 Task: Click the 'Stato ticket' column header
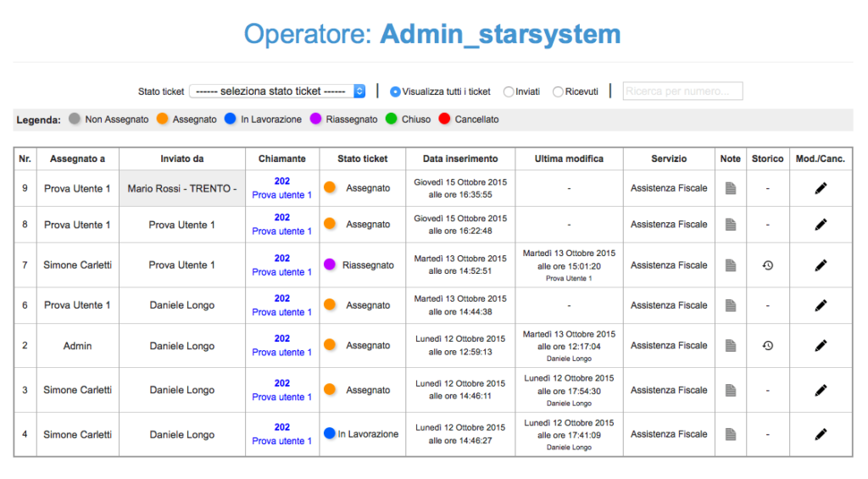[362, 159]
